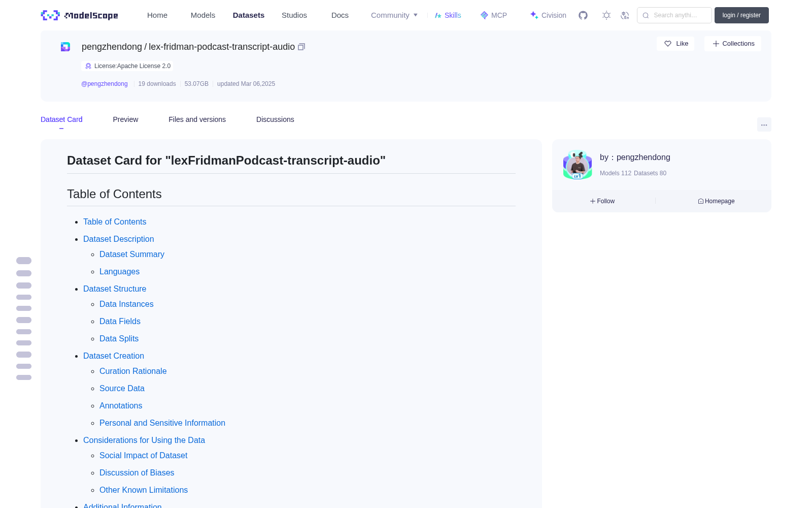Viewport: 812px width, 508px height.
Task: Open the Skills page
Action: pos(448,15)
